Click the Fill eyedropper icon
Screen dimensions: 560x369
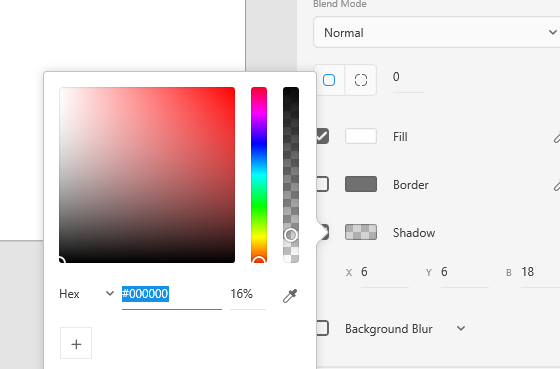[x=556, y=137]
